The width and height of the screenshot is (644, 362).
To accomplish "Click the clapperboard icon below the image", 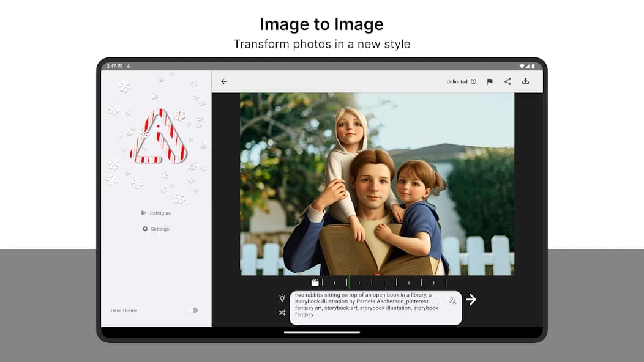I will [x=315, y=283].
